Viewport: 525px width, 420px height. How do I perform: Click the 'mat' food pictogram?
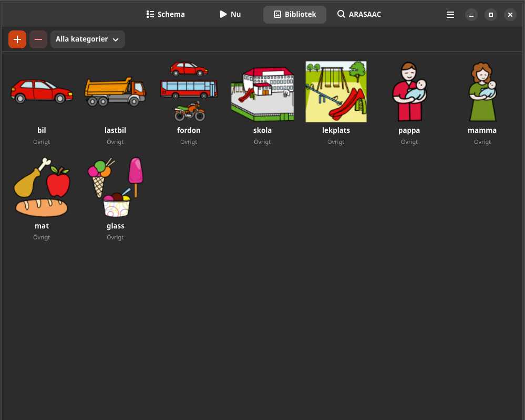point(42,187)
